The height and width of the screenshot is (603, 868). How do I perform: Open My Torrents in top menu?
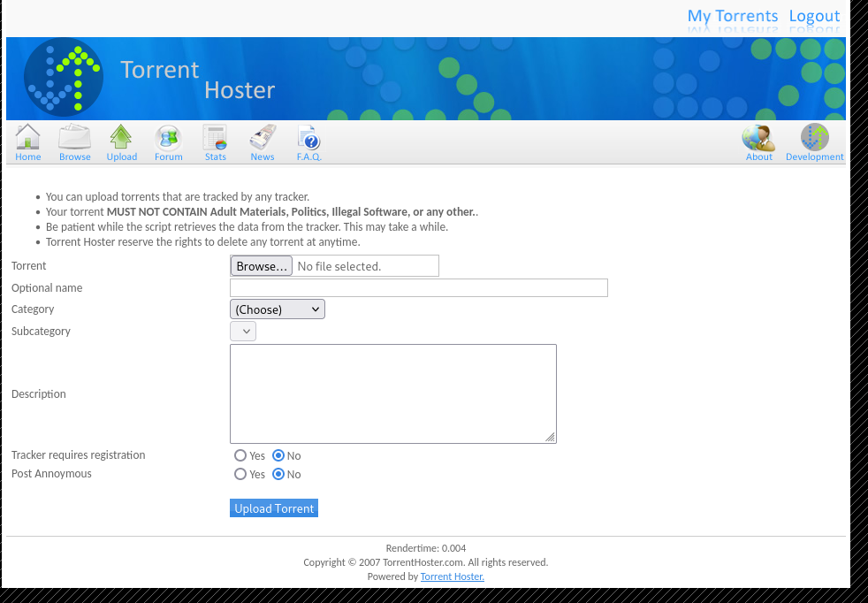[732, 16]
